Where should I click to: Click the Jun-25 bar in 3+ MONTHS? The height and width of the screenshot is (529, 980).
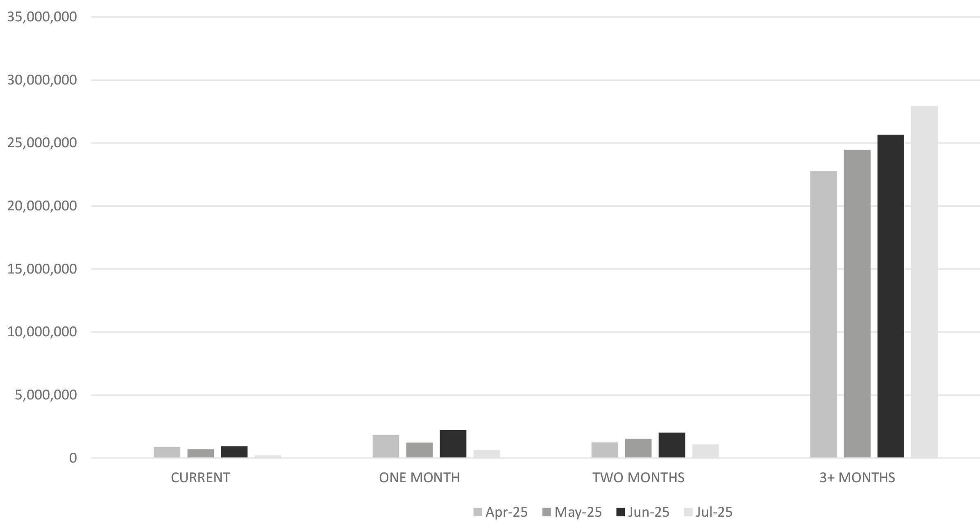pos(891,296)
